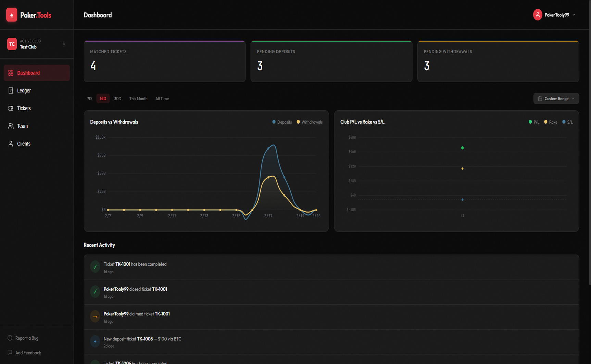Open the Matched Tickets summary card
The height and width of the screenshot is (364, 591).
165,61
